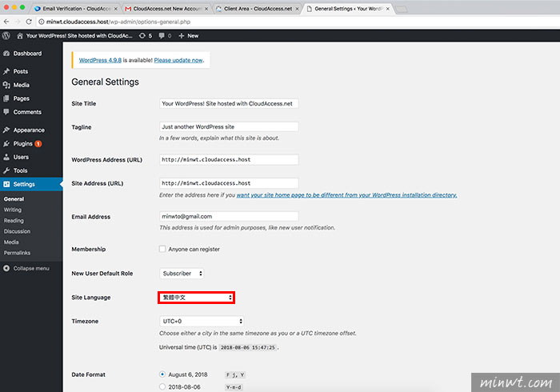
Task: Click the Email Address input field
Action: [x=229, y=216]
